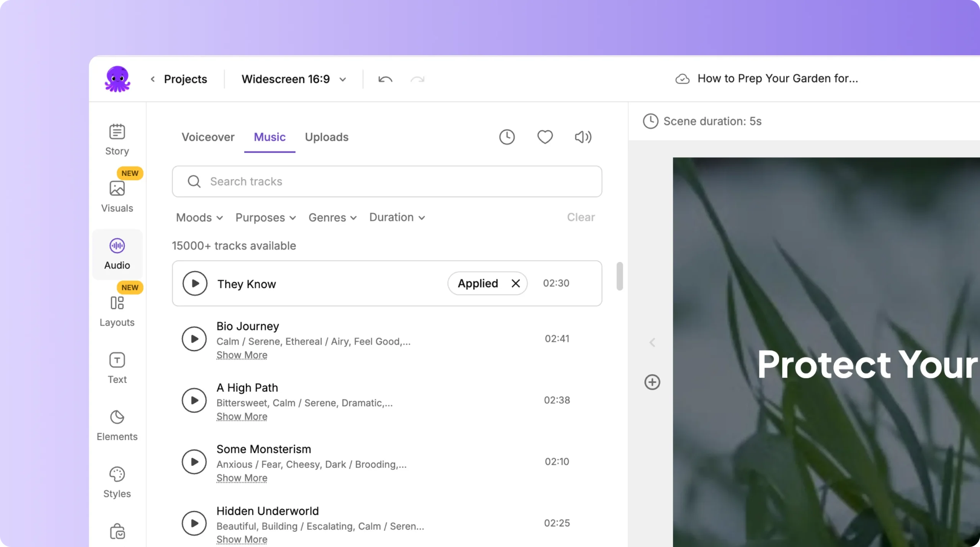Open the volume settings speaker icon
Screen dimensions: 980x547
[583, 137]
